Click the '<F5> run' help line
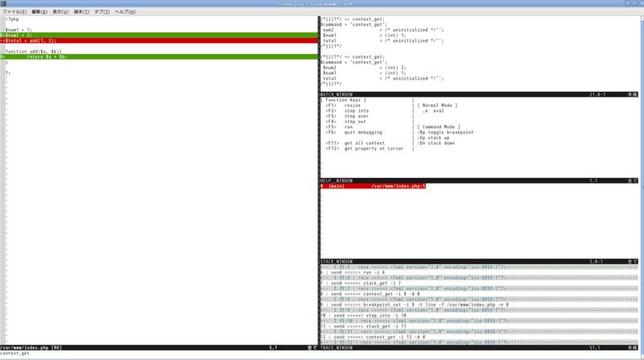Image resolution: width=644 pixels, height=360 pixels. pyautogui.click(x=339, y=126)
